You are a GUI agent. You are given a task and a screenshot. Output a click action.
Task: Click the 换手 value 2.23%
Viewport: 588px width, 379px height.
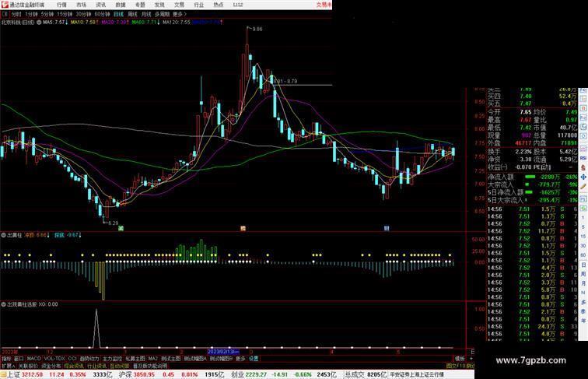click(x=523, y=152)
